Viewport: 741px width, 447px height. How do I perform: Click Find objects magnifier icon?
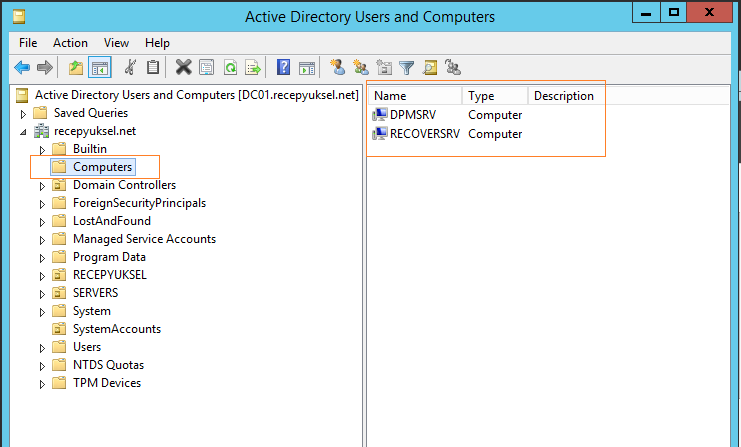(x=430, y=68)
